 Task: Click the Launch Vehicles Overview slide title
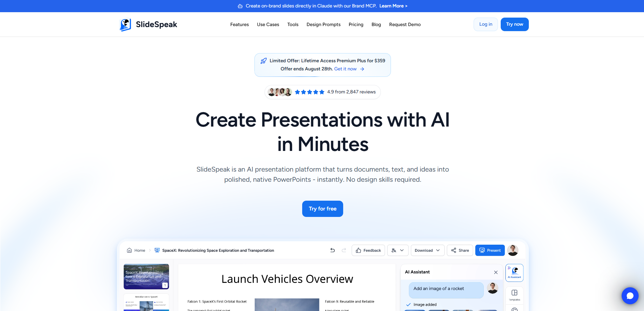point(287,279)
